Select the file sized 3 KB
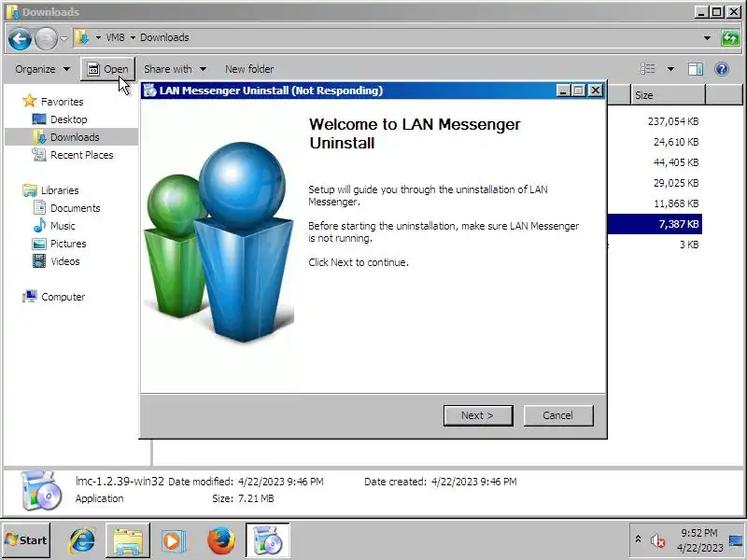The width and height of the screenshot is (747, 560). coord(689,245)
